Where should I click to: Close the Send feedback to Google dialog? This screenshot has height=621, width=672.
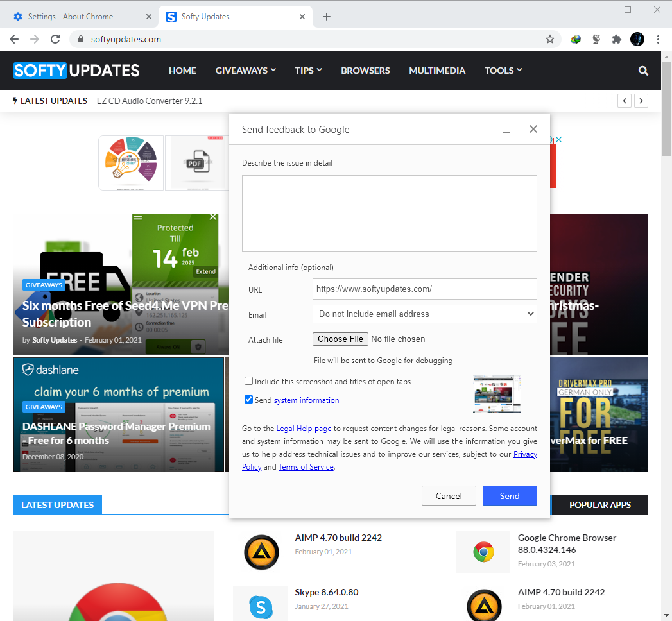click(x=533, y=129)
